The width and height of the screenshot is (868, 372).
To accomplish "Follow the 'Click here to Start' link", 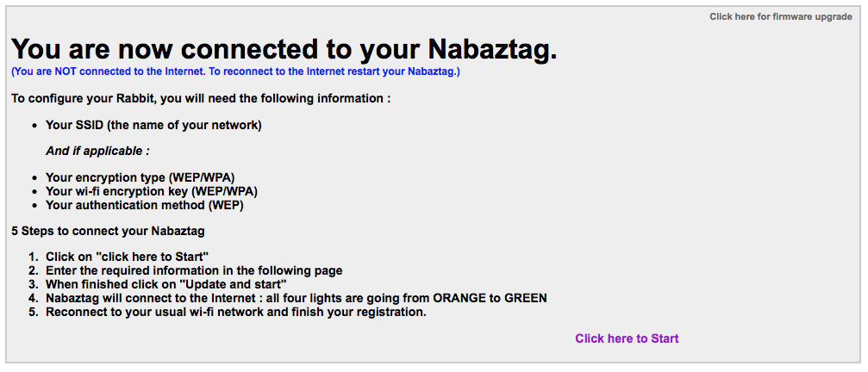I will coord(627,338).
